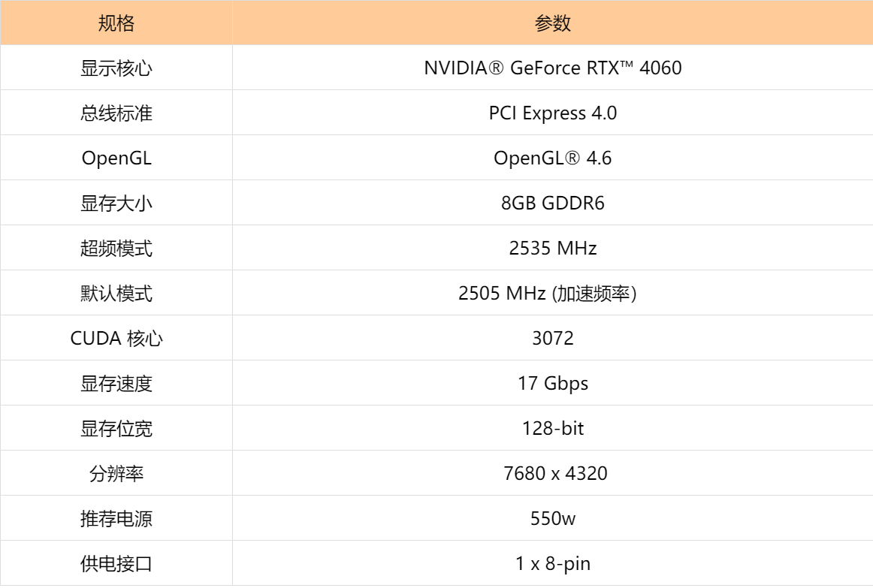Click the NVIDIA GeForce RTX 4060 value

coord(553,68)
